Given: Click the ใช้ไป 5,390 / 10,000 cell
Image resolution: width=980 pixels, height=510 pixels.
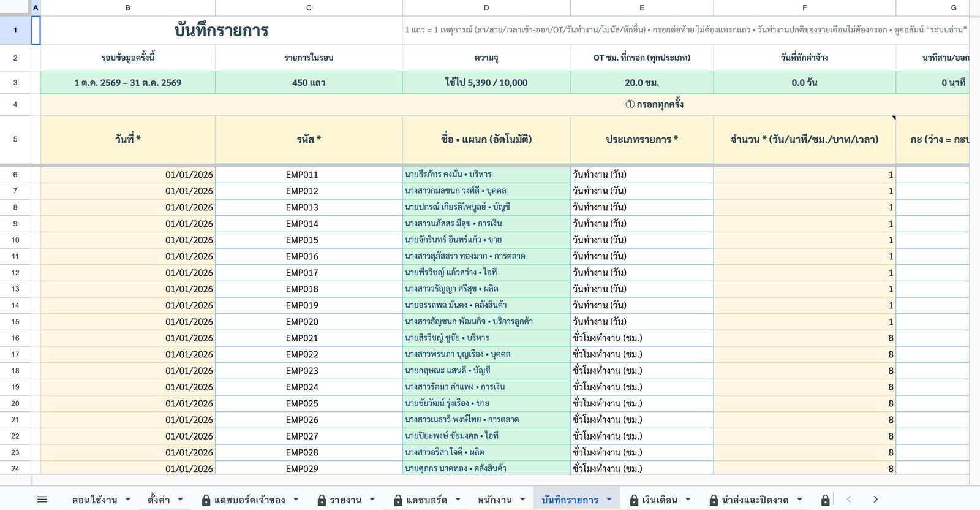Looking at the screenshot, I should [486, 83].
